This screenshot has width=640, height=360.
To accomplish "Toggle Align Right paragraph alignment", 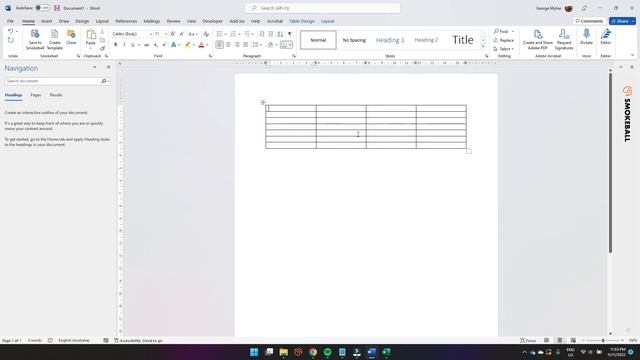I will pyautogui.click(x=237, y=44).
